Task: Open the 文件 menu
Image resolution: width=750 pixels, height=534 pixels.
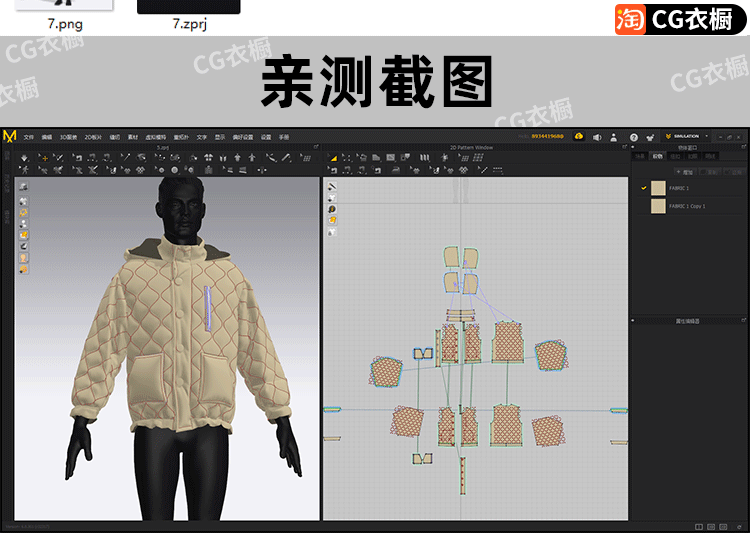Action: pos(29,137)
